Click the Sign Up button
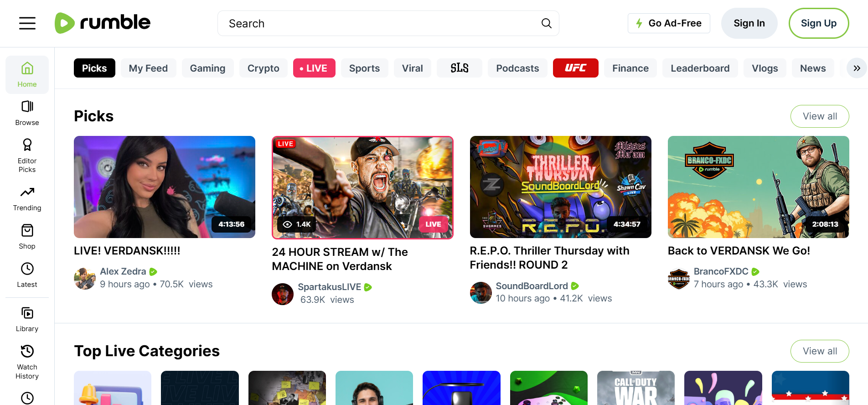Viewport: 868px width, 405px height. click(x=819, y=23)
